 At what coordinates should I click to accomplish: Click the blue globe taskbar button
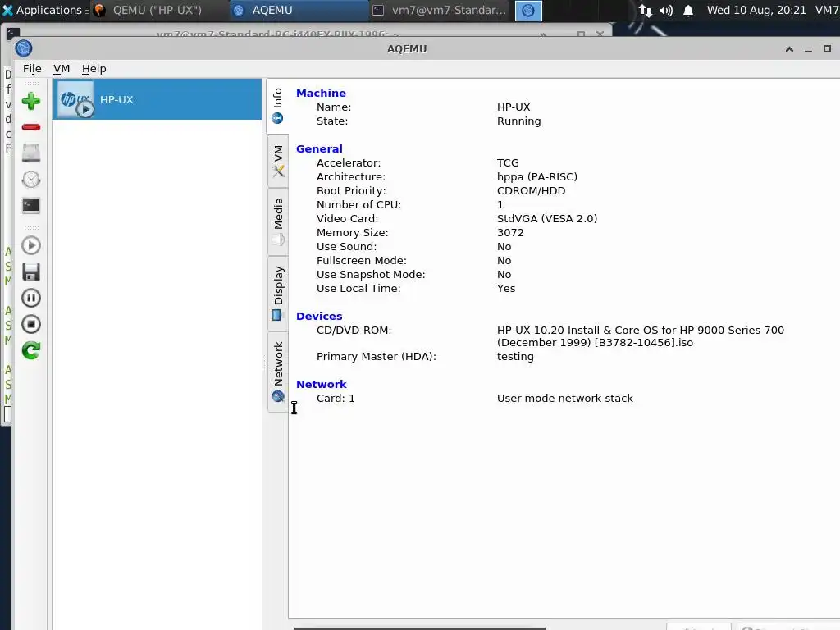[x=528, y=11]
